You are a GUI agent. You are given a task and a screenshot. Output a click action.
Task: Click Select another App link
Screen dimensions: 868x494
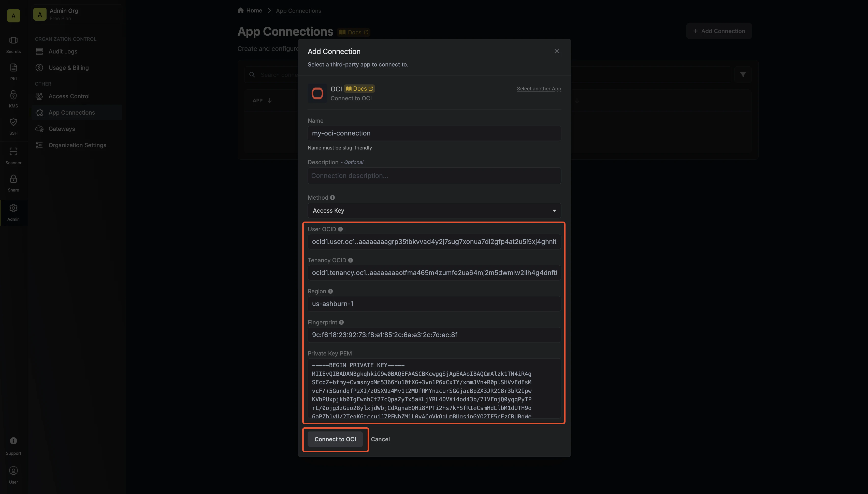539,89
